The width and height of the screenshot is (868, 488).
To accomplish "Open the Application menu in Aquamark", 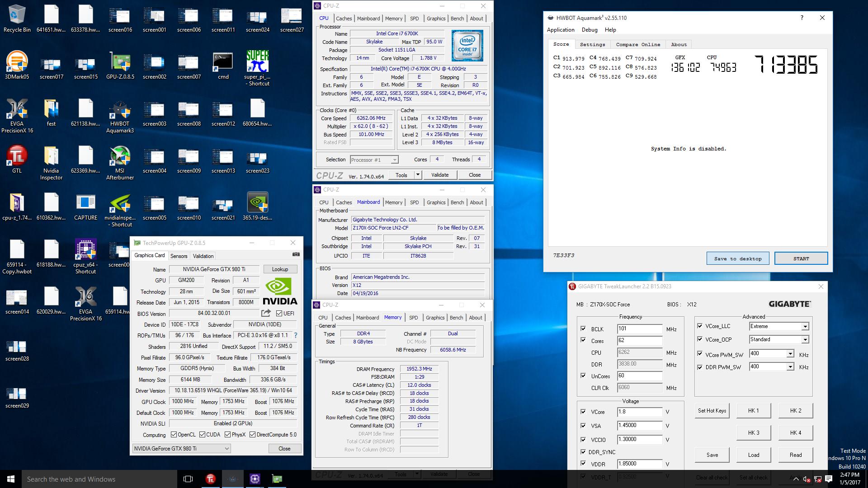I will pos(561,30).
